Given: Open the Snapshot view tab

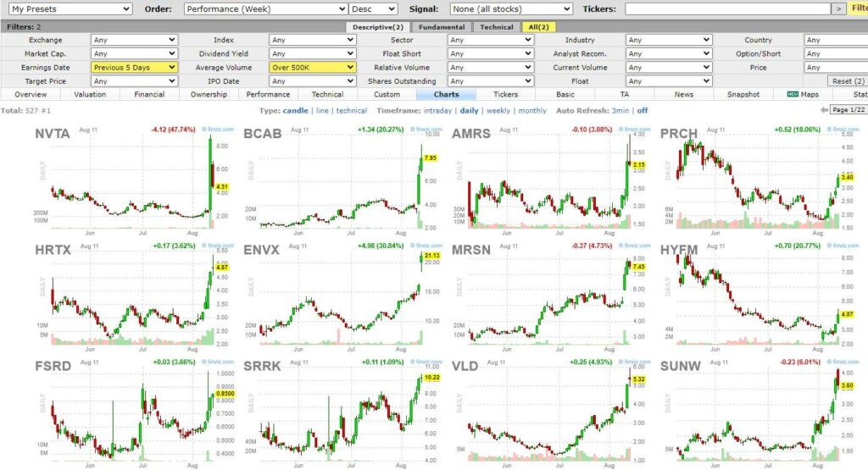Looking at the screenshot, I should pos(743,95).
